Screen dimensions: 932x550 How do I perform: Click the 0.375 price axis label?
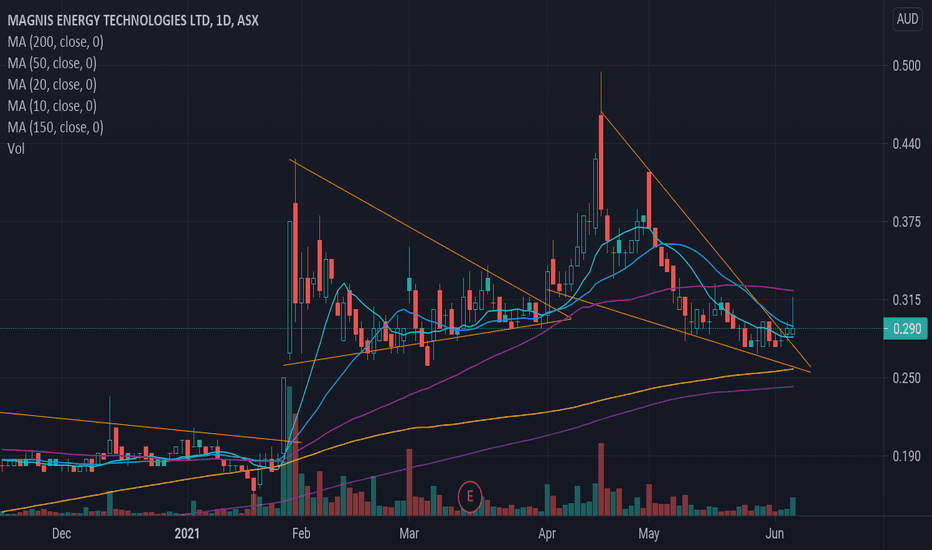(x=906, y=222)
